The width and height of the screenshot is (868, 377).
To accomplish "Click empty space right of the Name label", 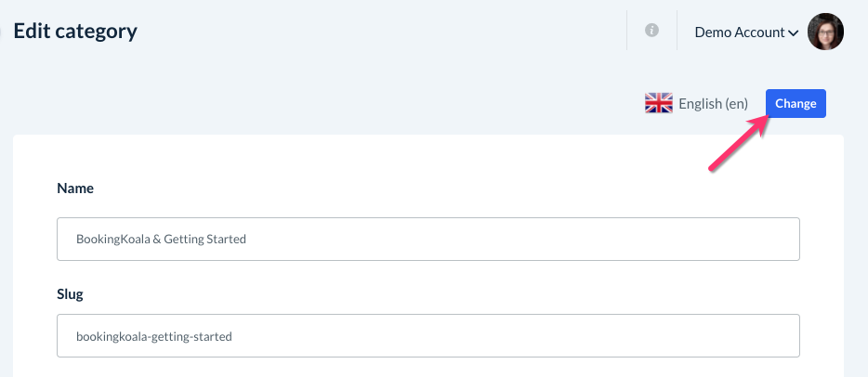I will coord(372,188).
